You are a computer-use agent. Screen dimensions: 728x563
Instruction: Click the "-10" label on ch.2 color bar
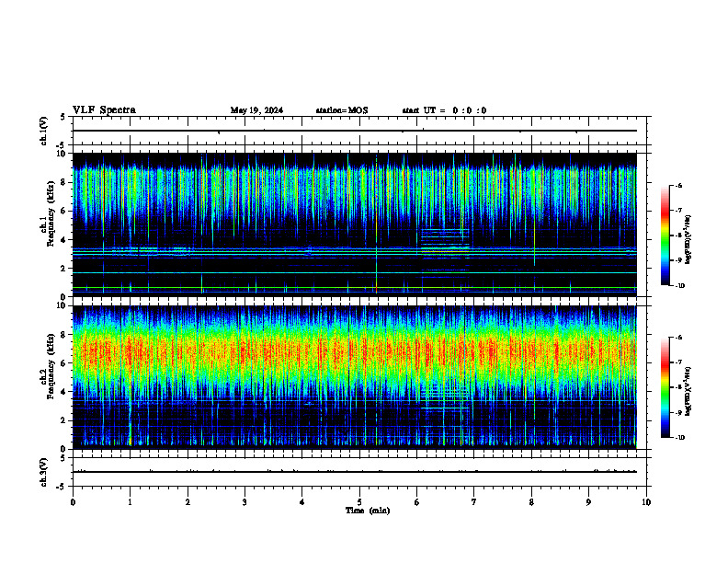(679, 438)
